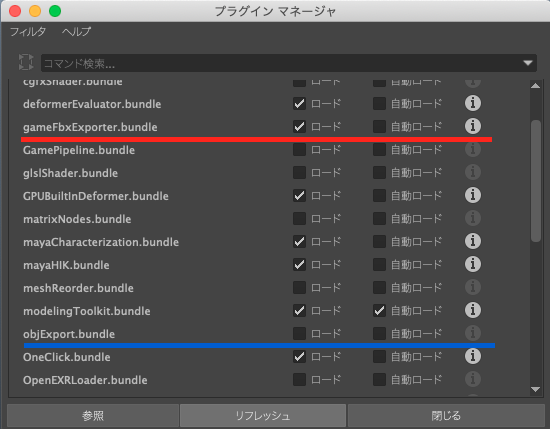Open info icon for mayaHIK.bundle
This screenshot has width=550, height=429.
473,264
